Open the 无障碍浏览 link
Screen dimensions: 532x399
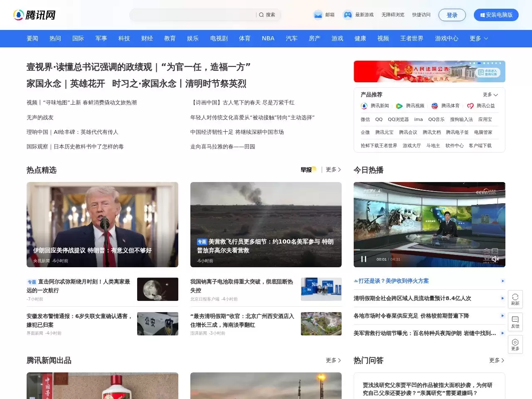(393, 15)
